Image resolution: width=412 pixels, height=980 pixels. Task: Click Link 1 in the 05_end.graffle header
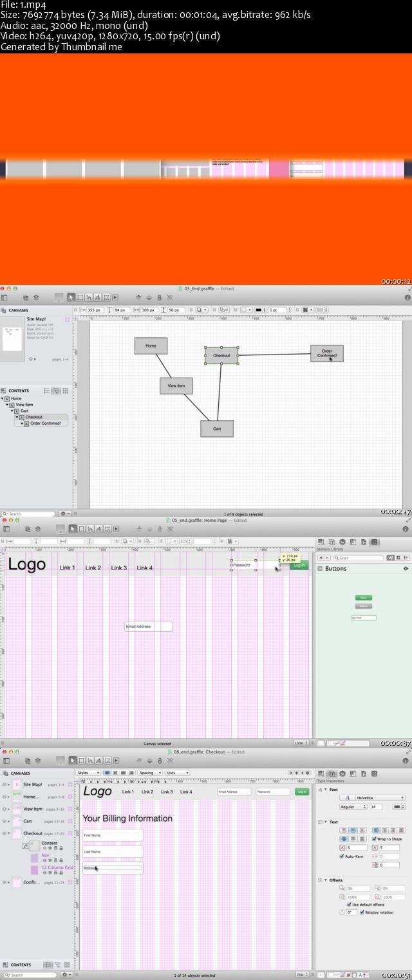[68, 568]
